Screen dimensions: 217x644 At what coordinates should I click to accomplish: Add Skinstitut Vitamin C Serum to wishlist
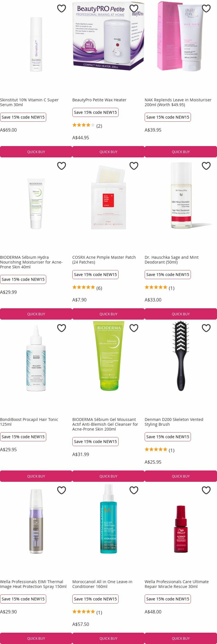(61, 9)
